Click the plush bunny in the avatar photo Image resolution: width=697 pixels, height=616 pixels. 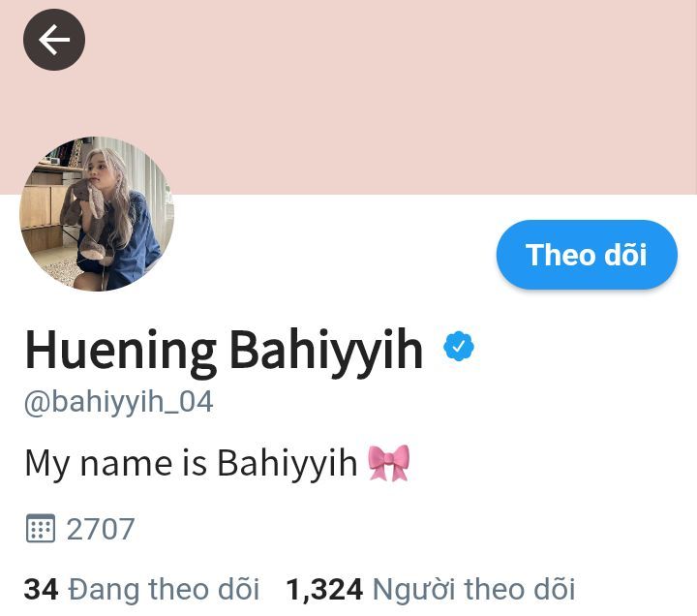(87, 218)
